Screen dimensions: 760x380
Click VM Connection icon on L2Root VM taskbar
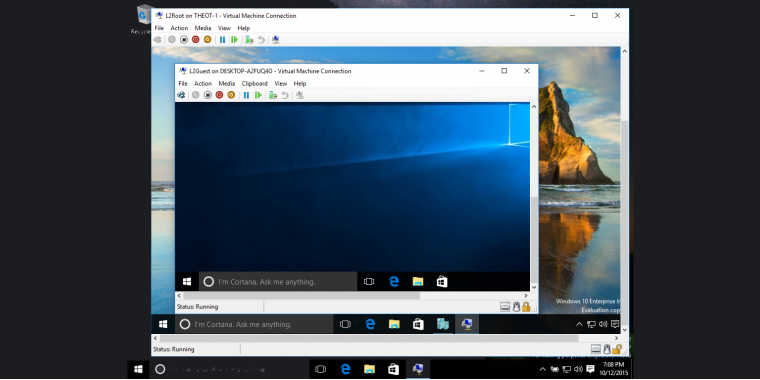coord(467,324)
